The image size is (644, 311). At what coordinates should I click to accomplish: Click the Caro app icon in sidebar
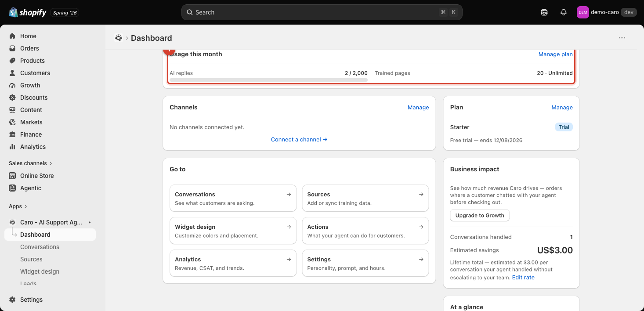click(12, 222)
